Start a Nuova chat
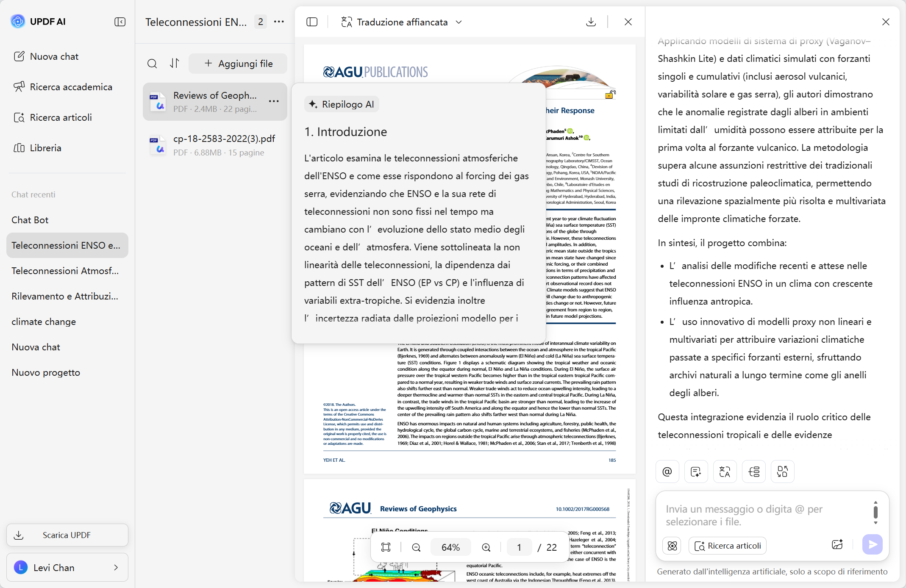 46,56
